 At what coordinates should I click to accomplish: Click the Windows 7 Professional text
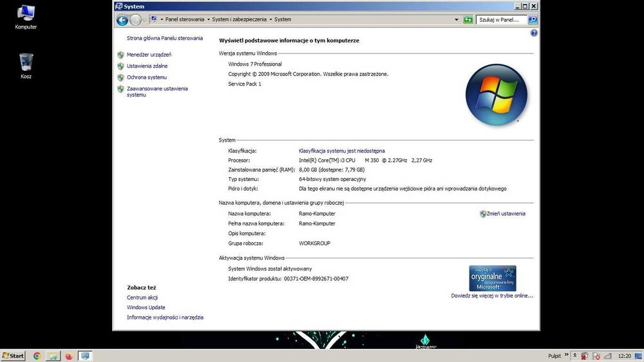point(255,64)
